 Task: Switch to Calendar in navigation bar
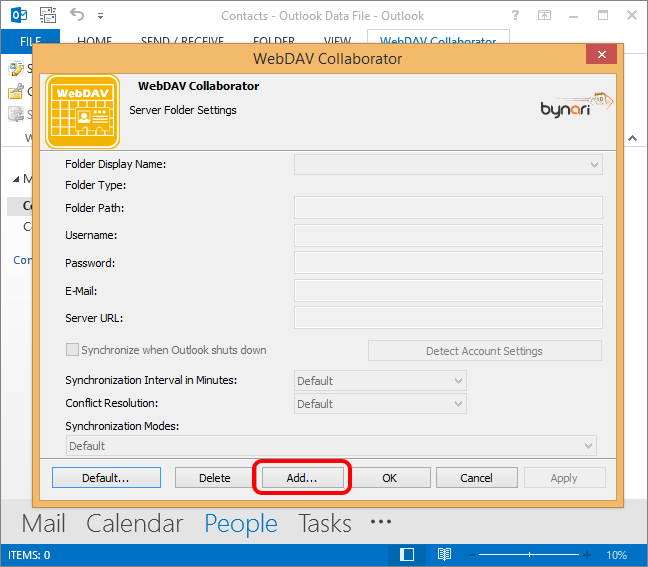pos(134,523)
